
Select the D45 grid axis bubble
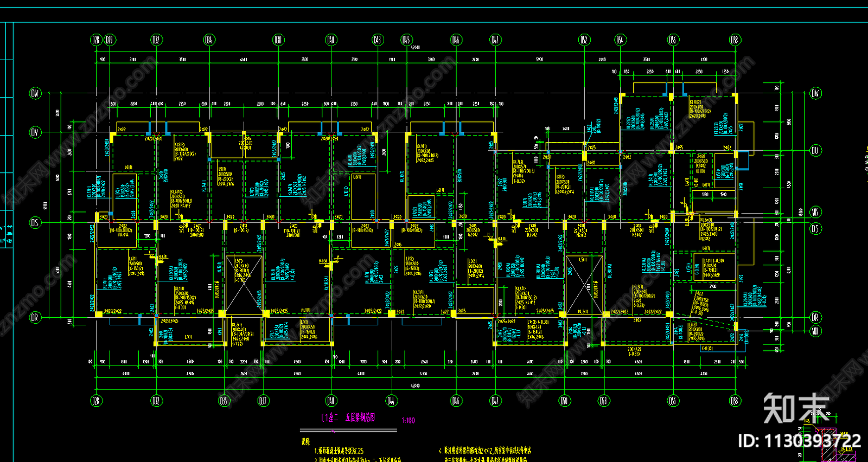coord(406,40)
